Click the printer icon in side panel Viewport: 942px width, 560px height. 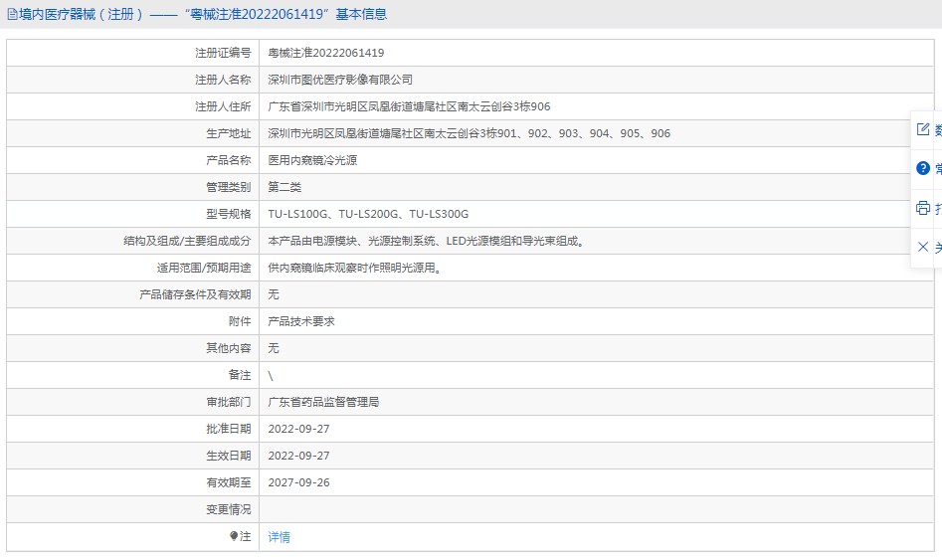923,208
